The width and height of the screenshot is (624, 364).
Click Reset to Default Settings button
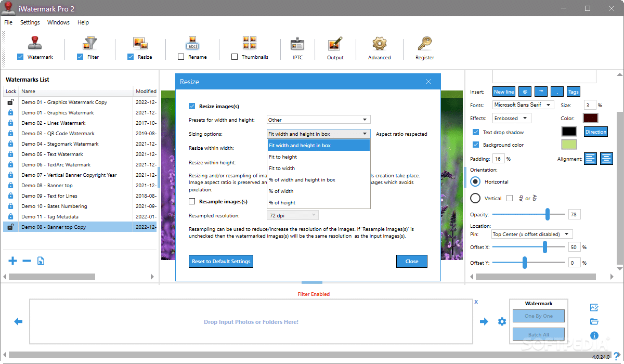[x=221, y=261]
